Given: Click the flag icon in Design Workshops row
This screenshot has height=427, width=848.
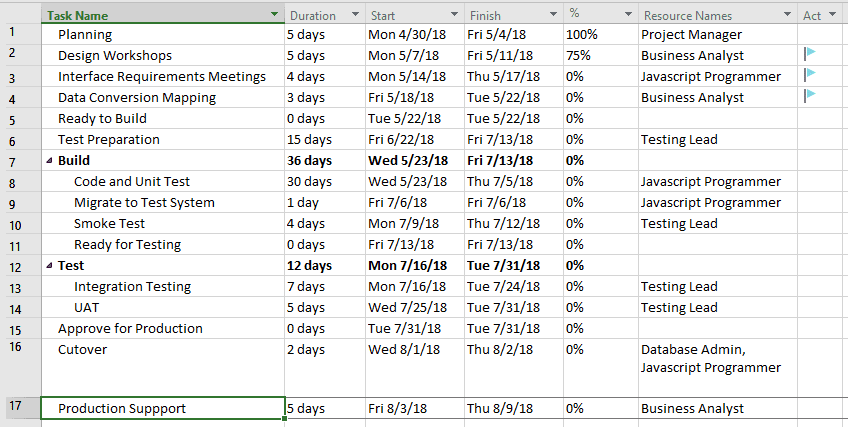Looking at the screenshot, I should (x=810, y=54).
